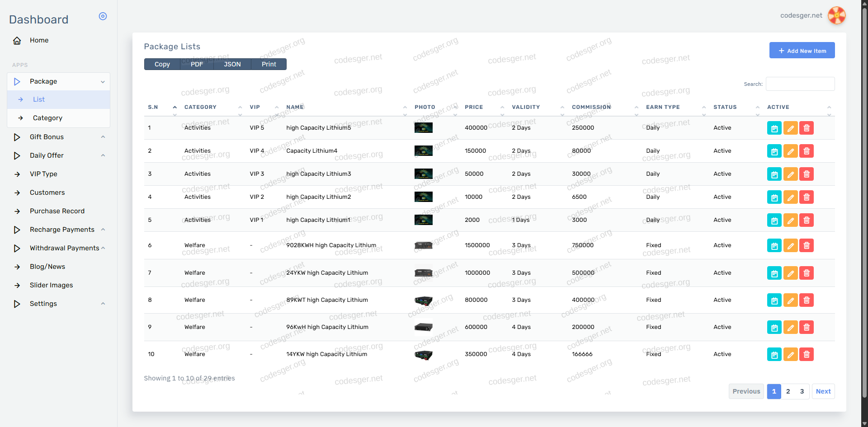This screenshot has width=868, height=427.
Task: Export the table as PDF
Action: (x=197, y=64)
